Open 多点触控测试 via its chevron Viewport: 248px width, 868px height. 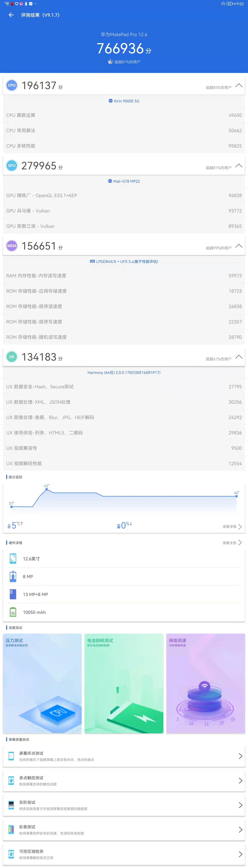point(240,780)
